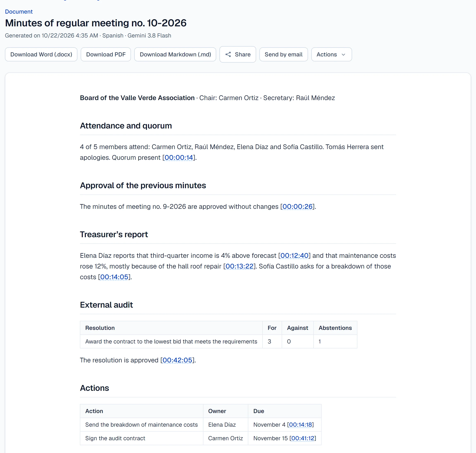Click the share icon inside Share button
This screenshot has width=476, height=453.
coord(228,54)
